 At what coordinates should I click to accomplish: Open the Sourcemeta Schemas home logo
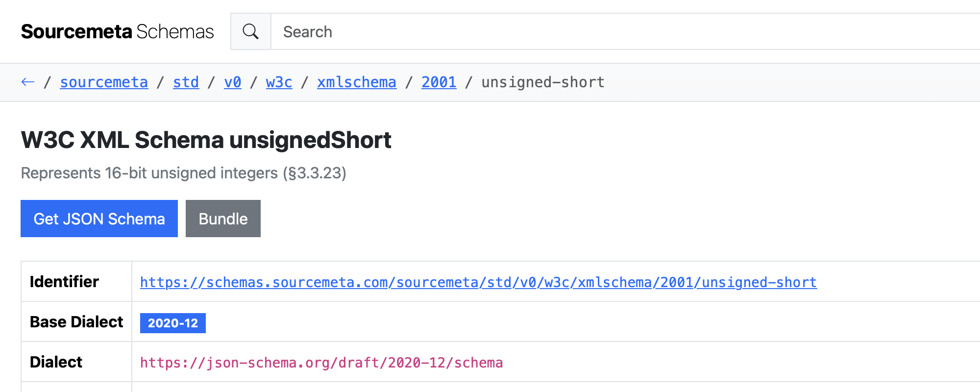[117, 31]
